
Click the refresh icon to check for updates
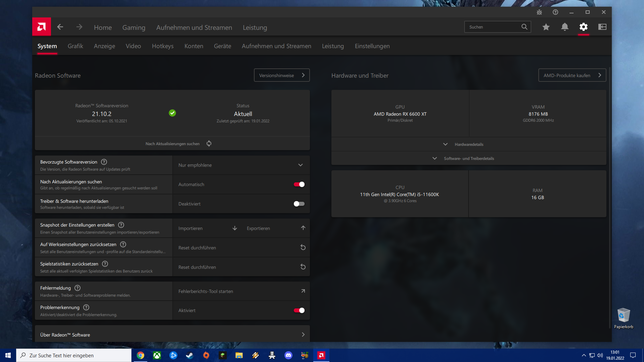(209, 143)
